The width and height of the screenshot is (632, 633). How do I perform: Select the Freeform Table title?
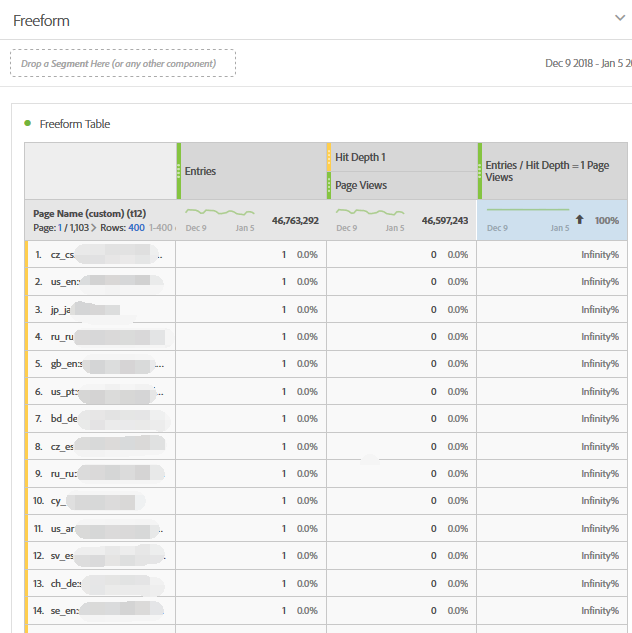75,124
